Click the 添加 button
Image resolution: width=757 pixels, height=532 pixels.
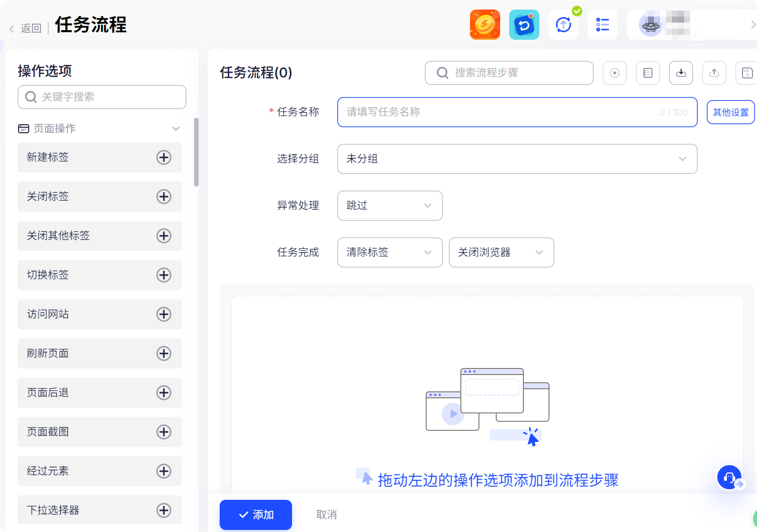pos(255,514)
